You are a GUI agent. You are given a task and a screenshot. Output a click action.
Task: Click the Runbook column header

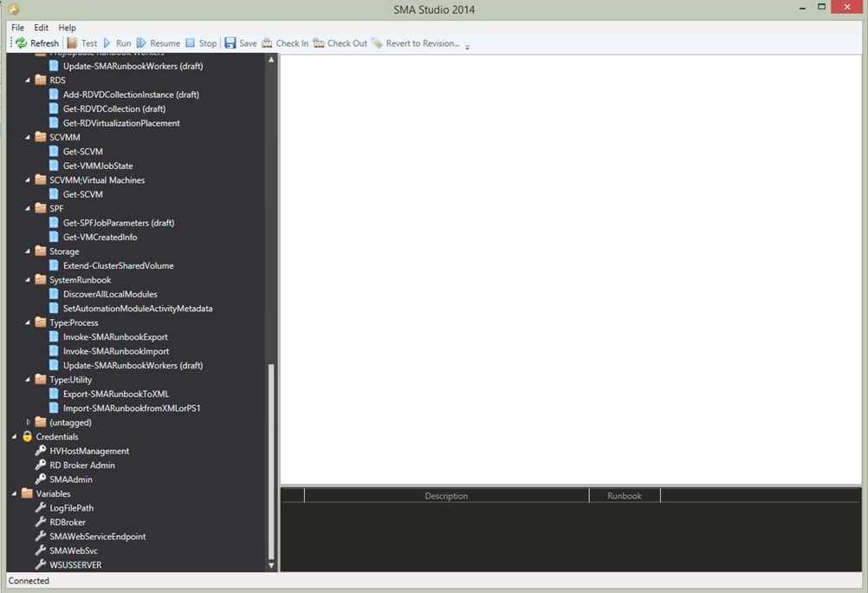(x=625, y=495)
